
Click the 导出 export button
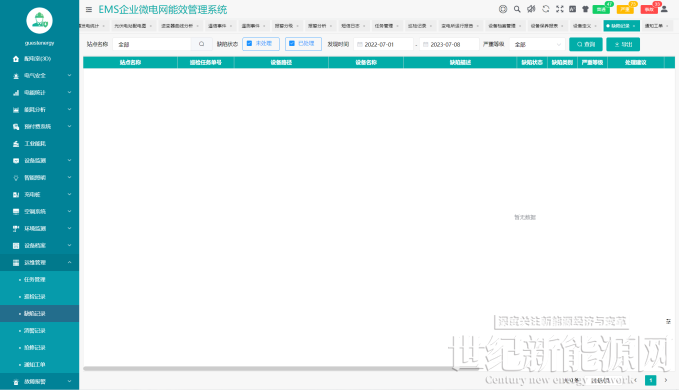coord(623,44)
